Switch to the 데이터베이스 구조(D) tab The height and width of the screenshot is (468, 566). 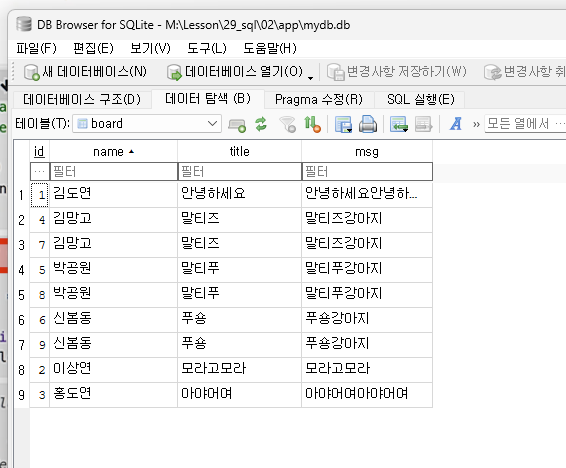(x=82, y=99)
